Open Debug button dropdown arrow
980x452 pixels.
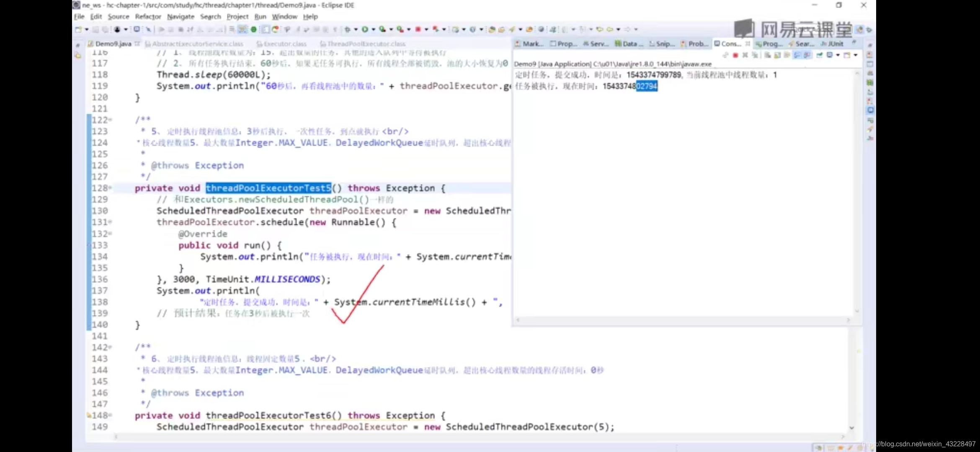356,29
